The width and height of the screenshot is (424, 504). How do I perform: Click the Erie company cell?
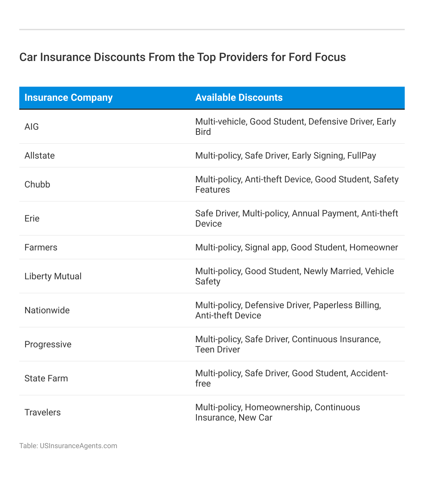click(x=32, y=219)
